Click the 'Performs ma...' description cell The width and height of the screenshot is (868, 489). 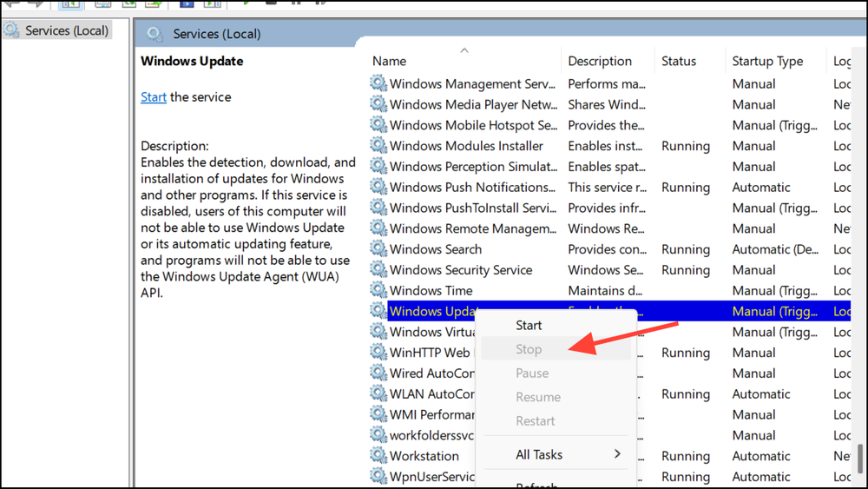[607, 83]
